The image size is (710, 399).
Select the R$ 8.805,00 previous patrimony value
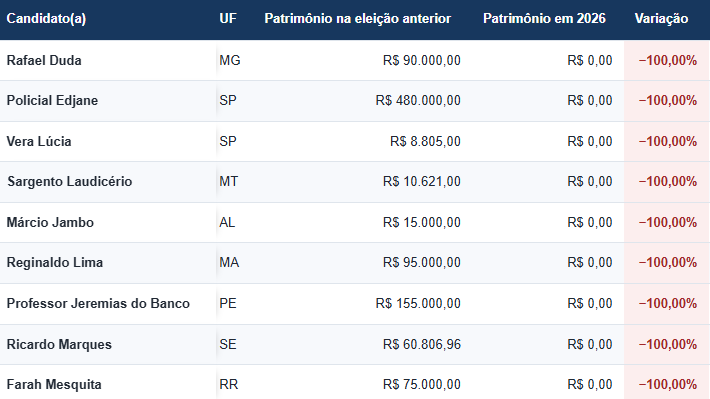point(425,141)
